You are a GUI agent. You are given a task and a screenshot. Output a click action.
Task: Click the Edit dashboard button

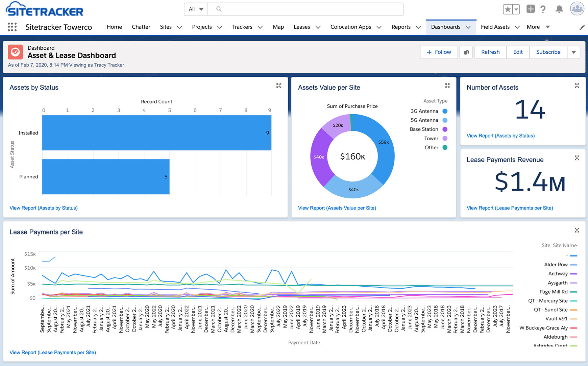518,52
